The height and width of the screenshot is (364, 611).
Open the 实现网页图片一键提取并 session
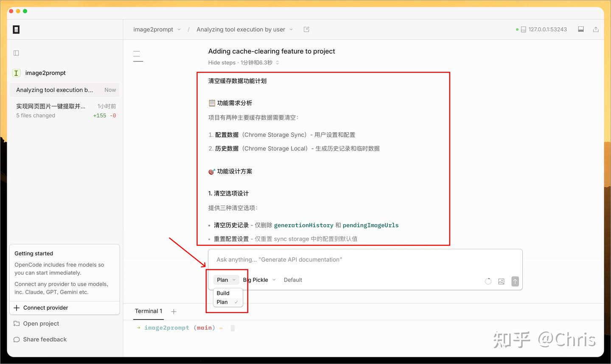point(64,111)
